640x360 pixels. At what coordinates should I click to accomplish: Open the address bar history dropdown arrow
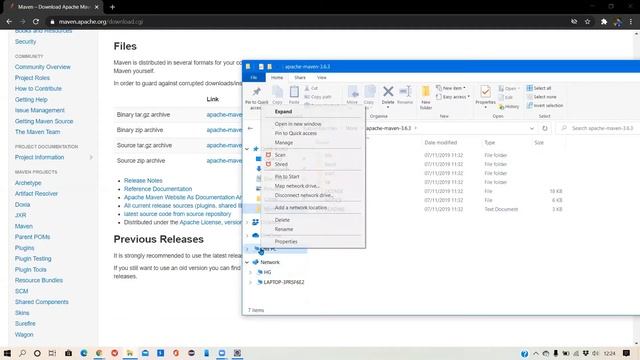click(x=531, y=128)
